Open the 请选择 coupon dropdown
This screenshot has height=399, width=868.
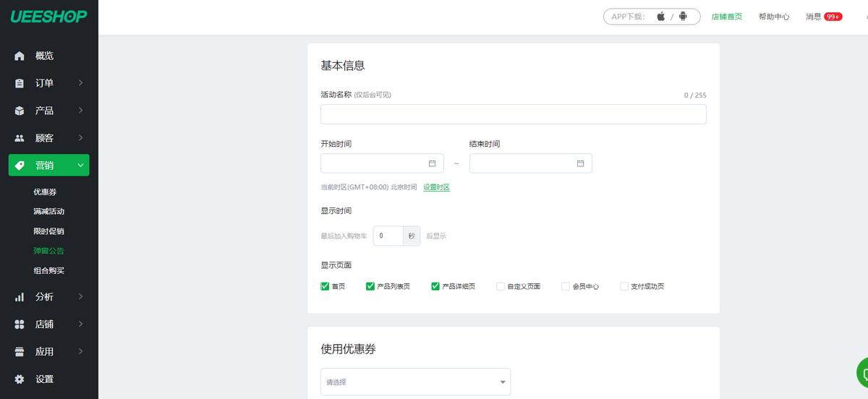coord(415,382)
